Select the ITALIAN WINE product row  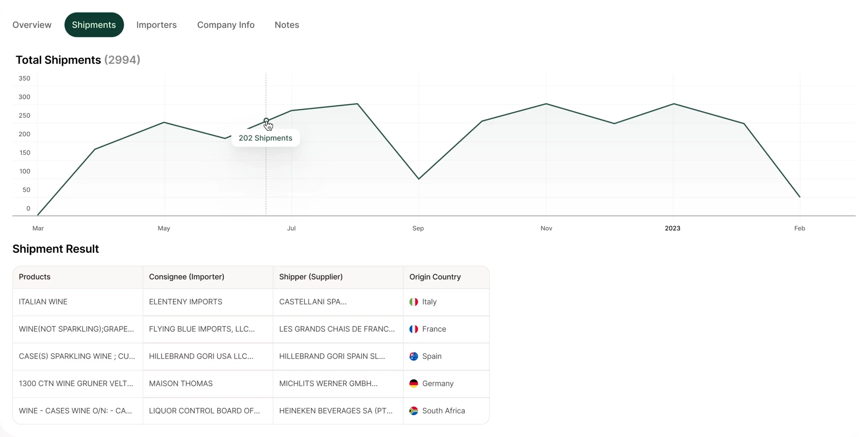[43, 302]
